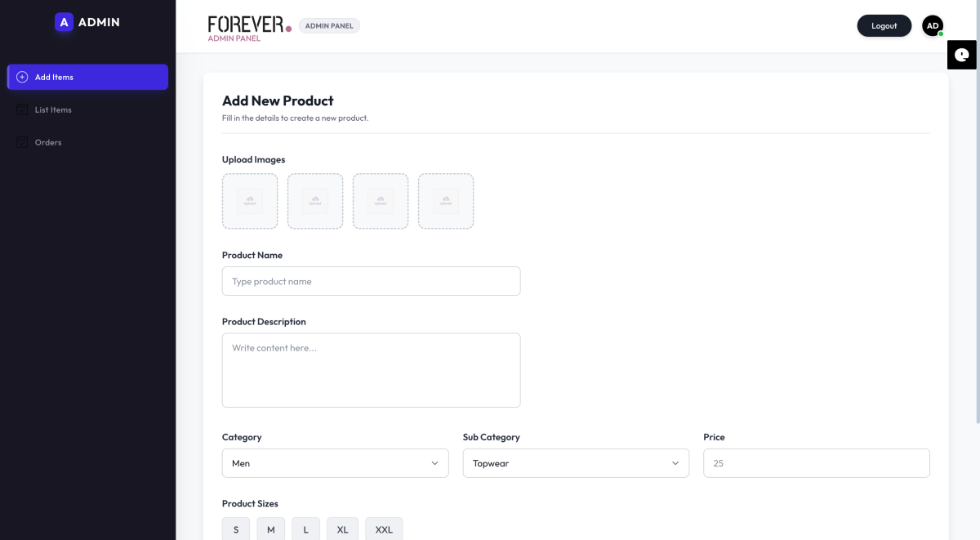
Task: Open the Category dropdown showing Men
Action: click(x=335, y=463)
